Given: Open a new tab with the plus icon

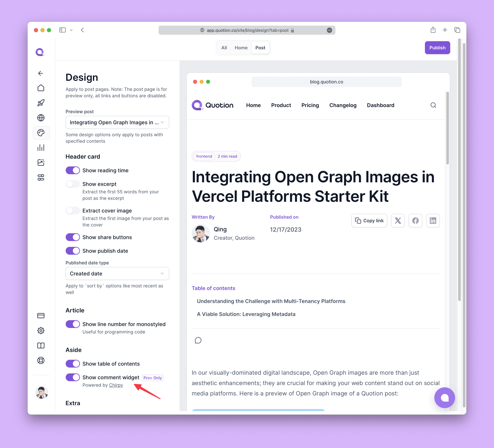Looking at the screenshot, I should pyautogui.click(x=445, y=30).
